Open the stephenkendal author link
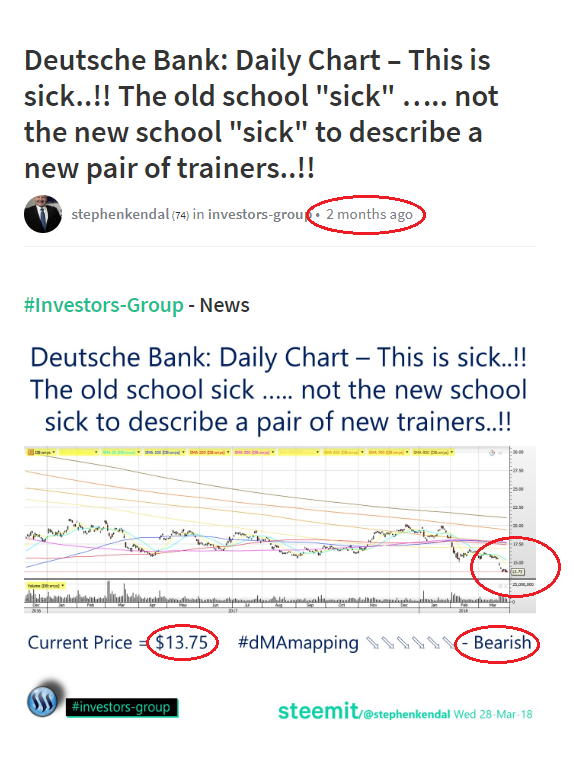Image resolution: width=574 pixels, height=768 pixels. [120, 215]
